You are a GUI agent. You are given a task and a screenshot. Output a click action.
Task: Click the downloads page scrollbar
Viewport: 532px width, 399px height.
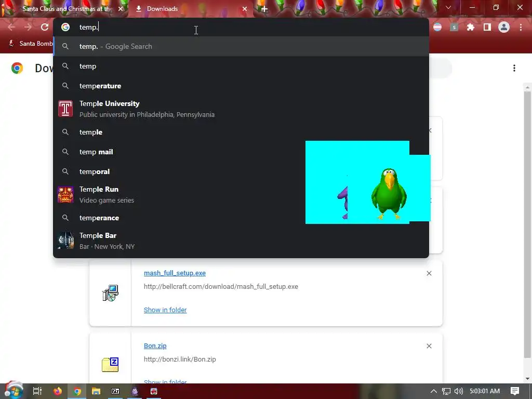click(527, 224)
